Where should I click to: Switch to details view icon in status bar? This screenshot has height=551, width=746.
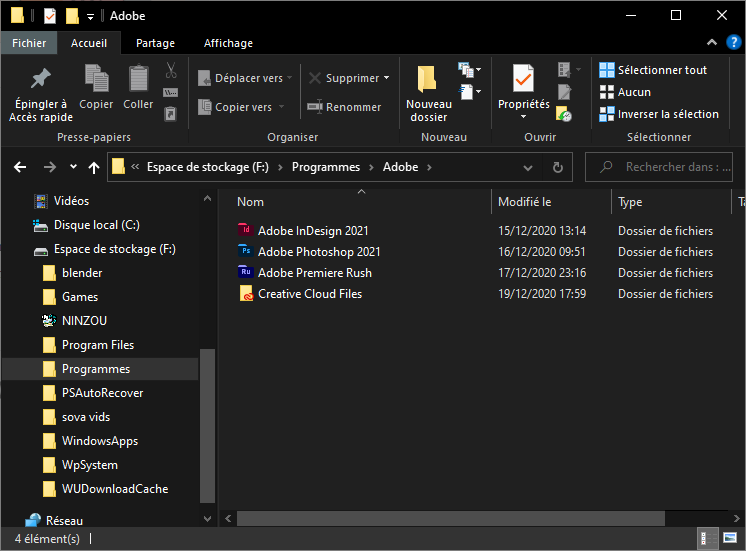(x=707, y=539)
